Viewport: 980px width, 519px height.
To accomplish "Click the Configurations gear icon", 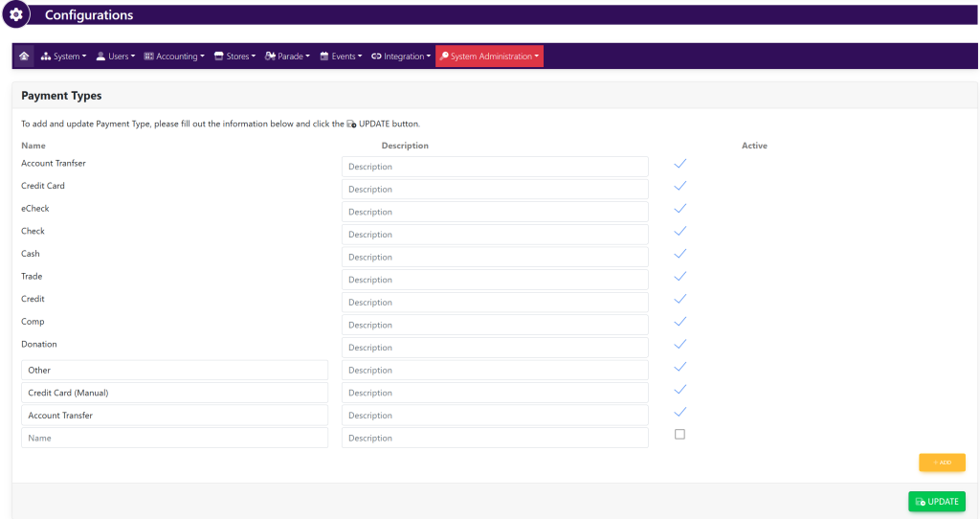I will (x=15, y=15).
